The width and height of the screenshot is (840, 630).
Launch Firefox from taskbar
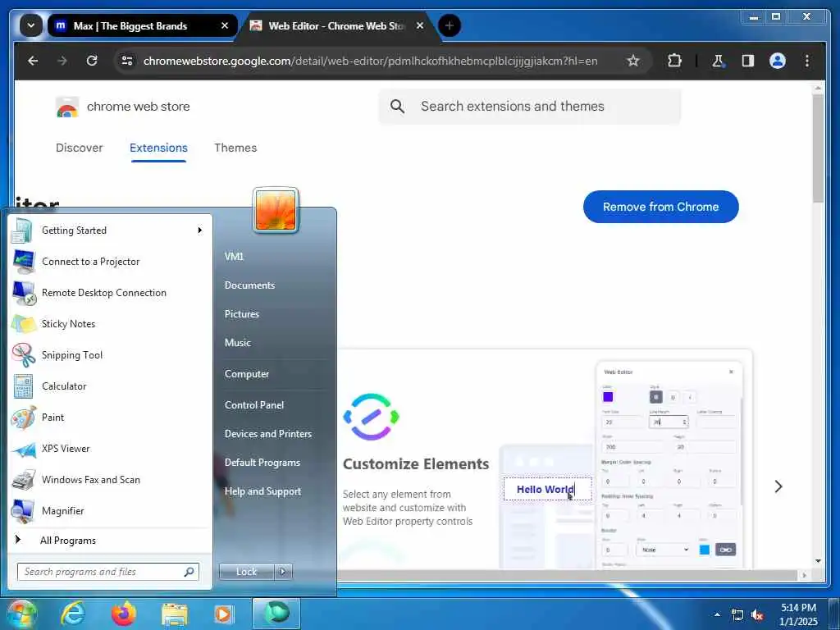(123, 614)
